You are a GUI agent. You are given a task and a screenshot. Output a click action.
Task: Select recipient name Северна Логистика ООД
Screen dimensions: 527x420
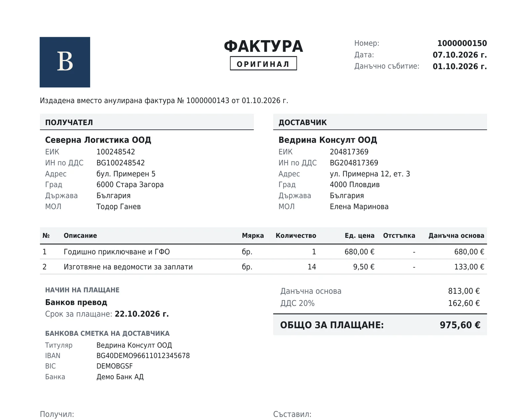click(98, 140)
